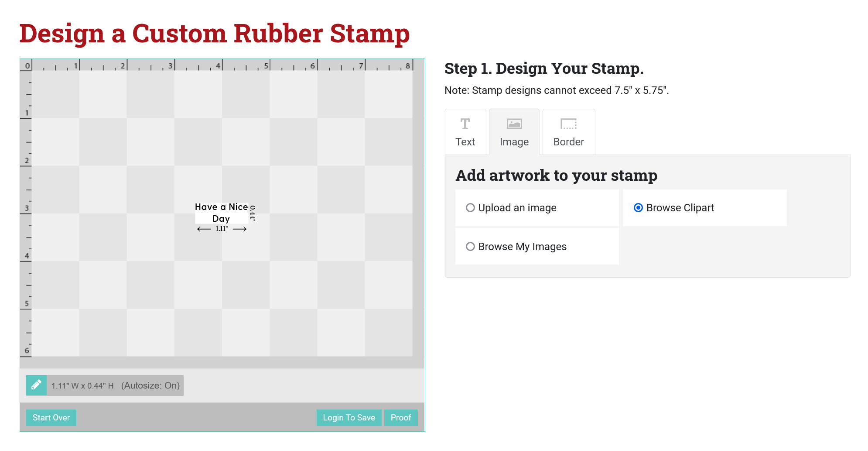Image resolution: width=868 pixels, height=451 pixels.
Task: Select the 'Have a Nice Day' text element
Action: click(x=221, y=213)
